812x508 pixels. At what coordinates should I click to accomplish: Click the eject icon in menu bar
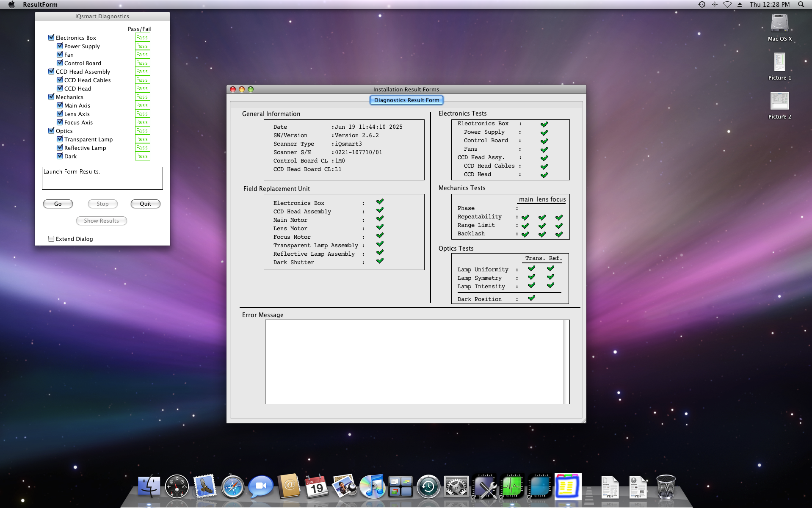[x=740, y=4]
